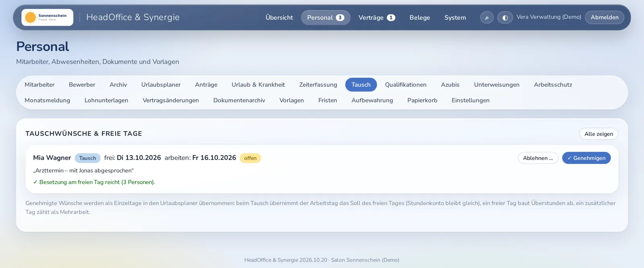
Task: Click the footer version text
Action: [x=322, y=260]
